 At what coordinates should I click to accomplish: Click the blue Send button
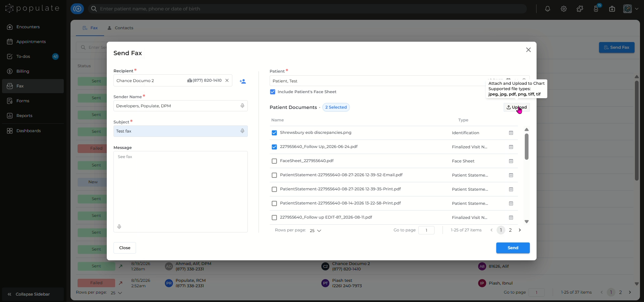tap(513, 248)
